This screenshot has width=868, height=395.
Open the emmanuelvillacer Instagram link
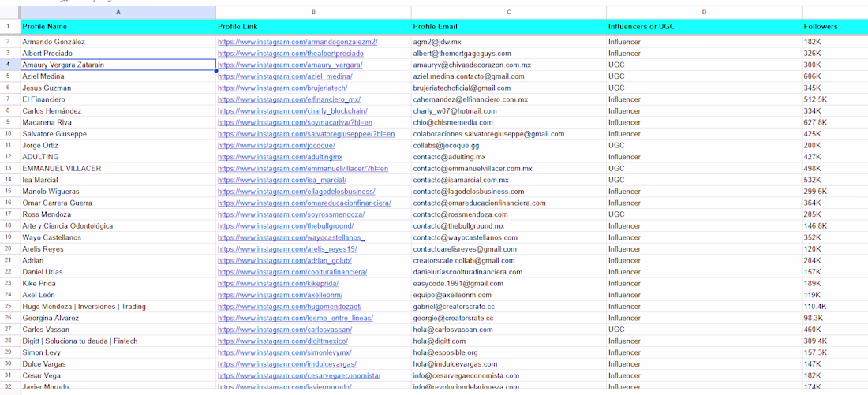303,168
